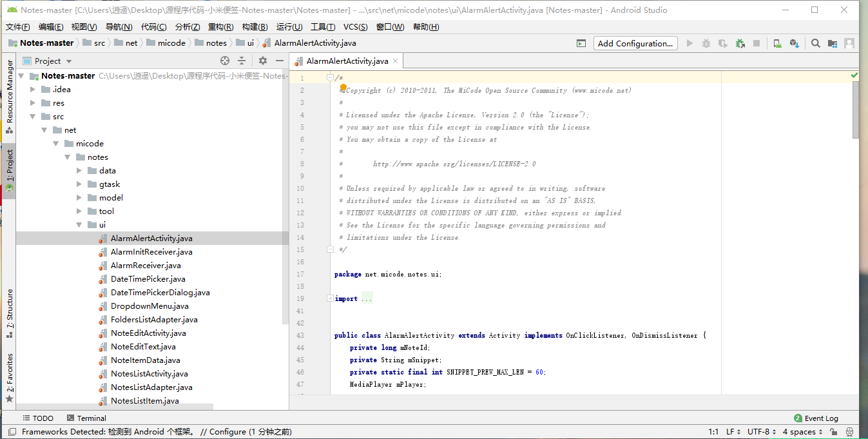Click the Make Project build icon in the toolbar
The image size is (868, 439).
pos(581,43)
